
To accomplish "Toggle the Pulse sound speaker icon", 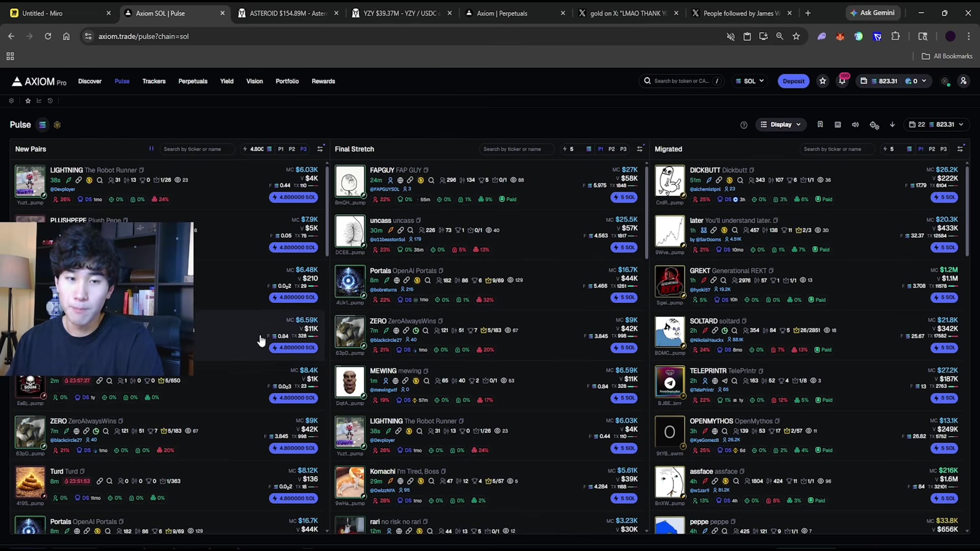I will pyautogui.click(x=855, y=124).
